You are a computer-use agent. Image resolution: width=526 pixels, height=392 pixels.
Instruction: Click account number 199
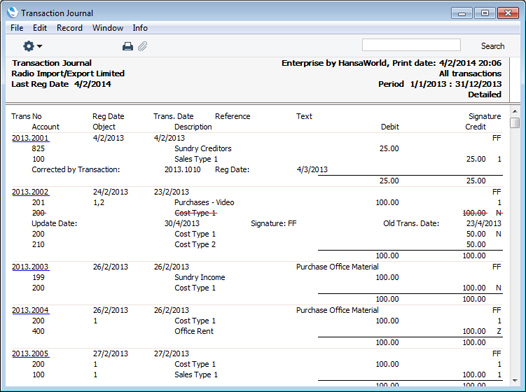(x=38, y=277)
